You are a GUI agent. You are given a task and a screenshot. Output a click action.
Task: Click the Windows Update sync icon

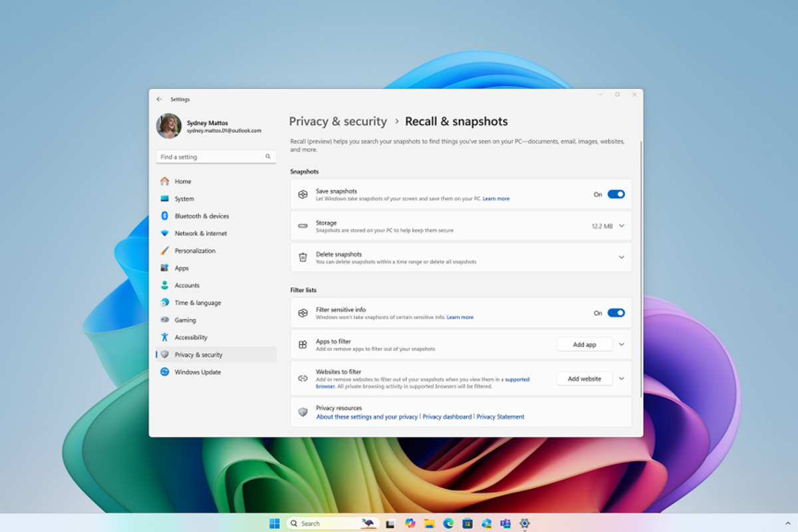click(164, 372)
